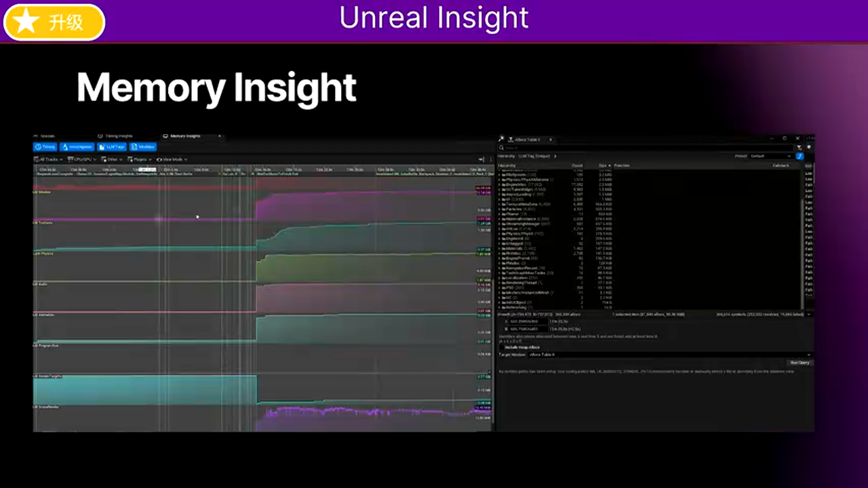Open the CPU/GPU tracks dropdown
The height and width of the screenshot is (488, 868).
pyautogui.click(x=81, y=159)
